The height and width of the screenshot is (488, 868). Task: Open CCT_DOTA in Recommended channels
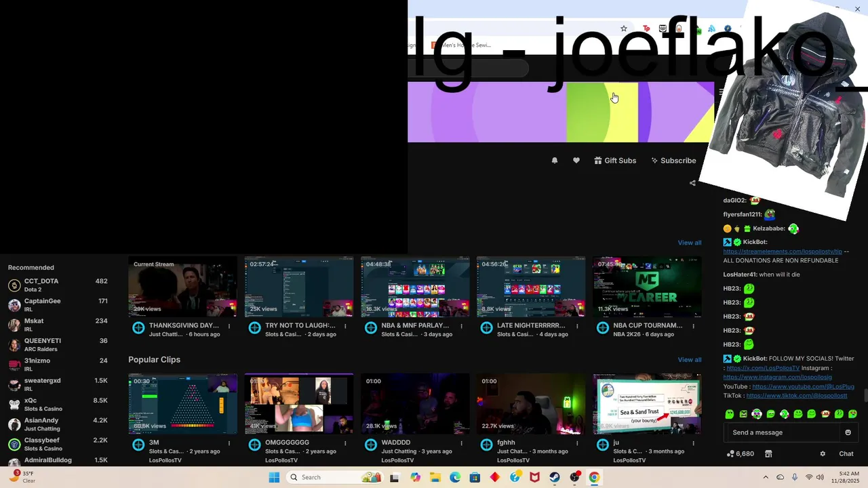(x=58, y=285)
